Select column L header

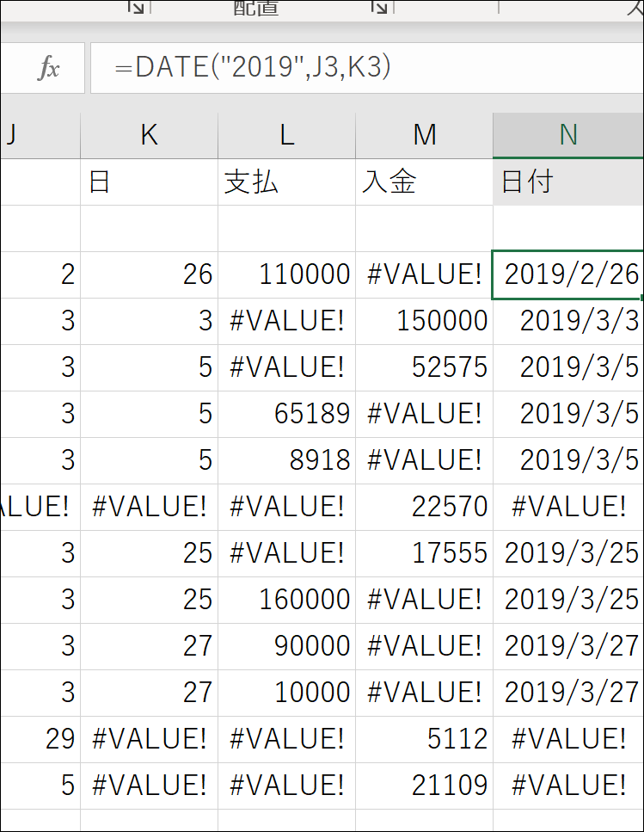tap(287, 135)
